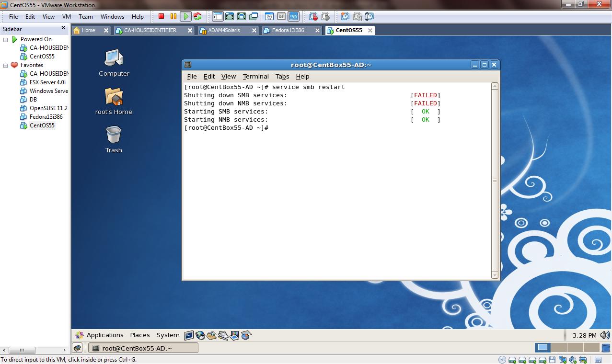The height and width of the screenshot is (364, 612).
Task: Click the green Power On play icon
Action: pos(185,16)
